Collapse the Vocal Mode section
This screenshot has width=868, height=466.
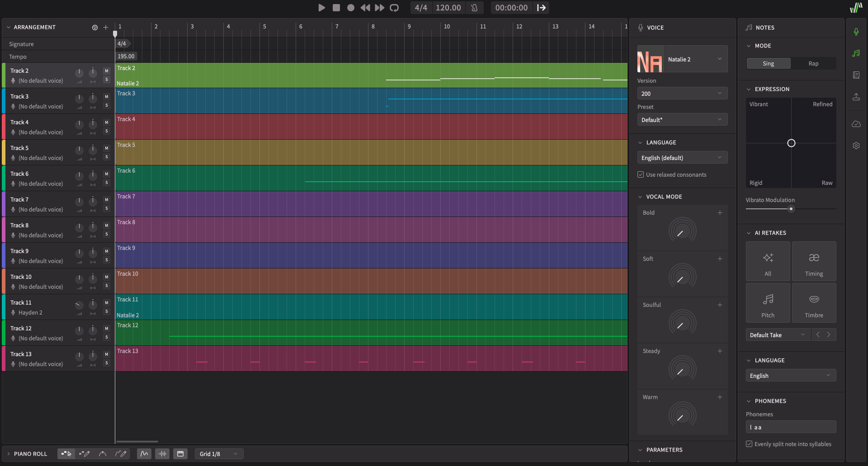click(x=640, y=197)
